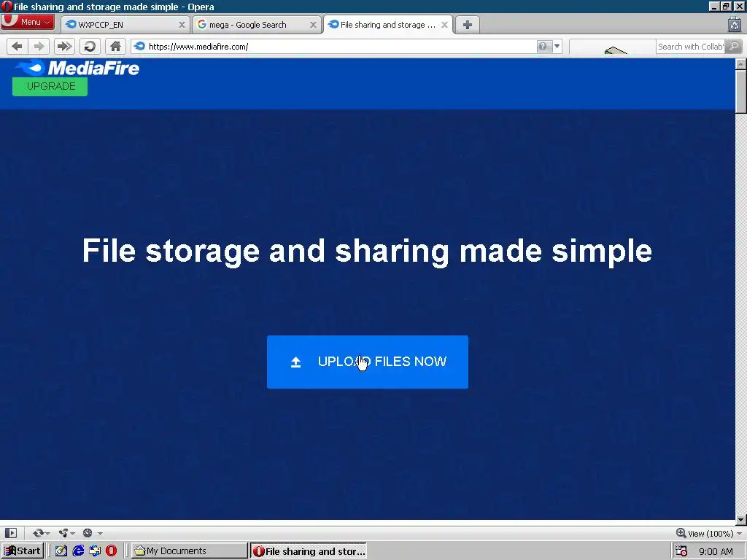This screenshot has height=560, width=747.
Task: Click the security badge in address bar
Action: [x=543, y=46]
